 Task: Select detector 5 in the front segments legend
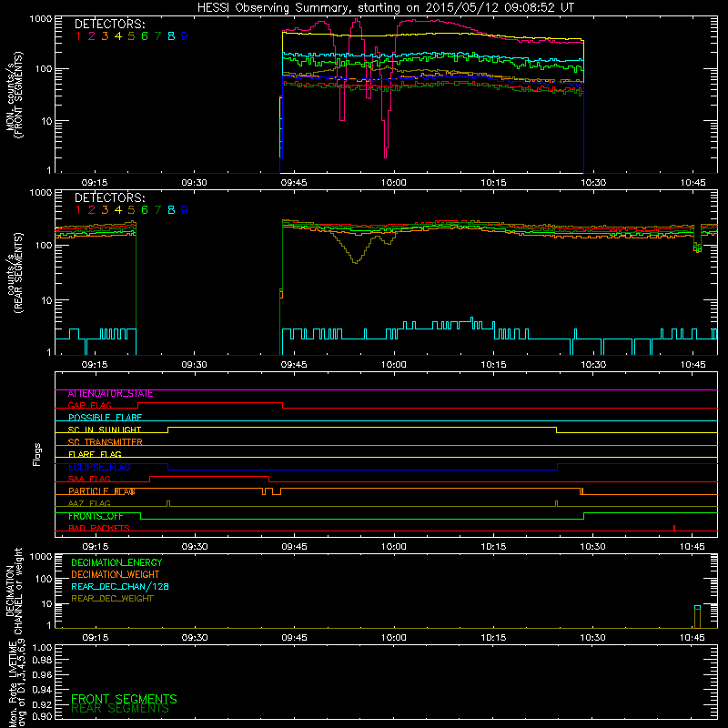(131, 36)
